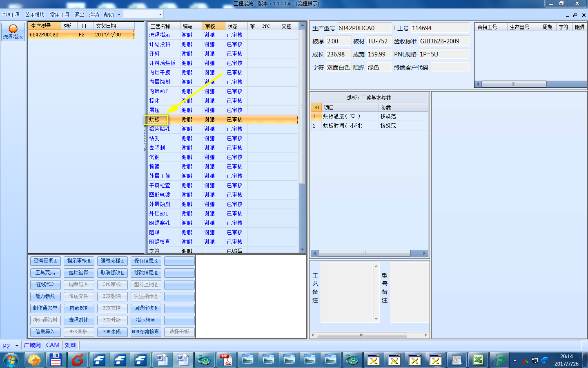Viewport: 588px width, 368px height.
Task: Click the scroll-down arrow of the 工艺名称 list
Action: [x=303, y=249]
